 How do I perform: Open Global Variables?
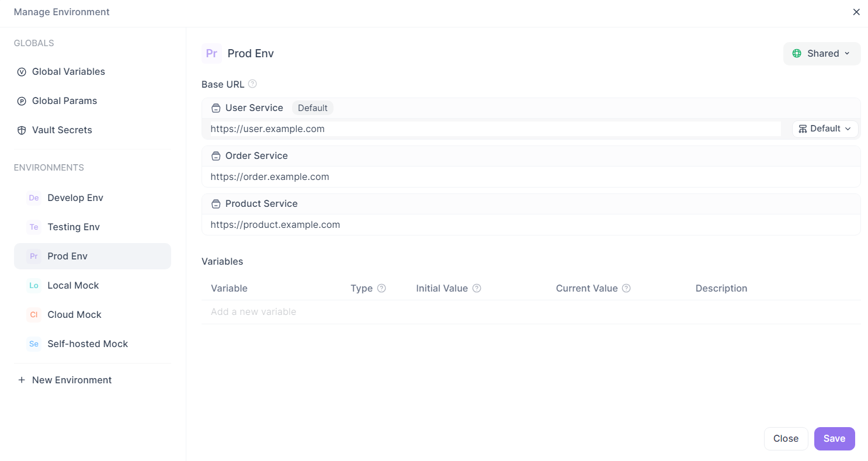(92, 72)
